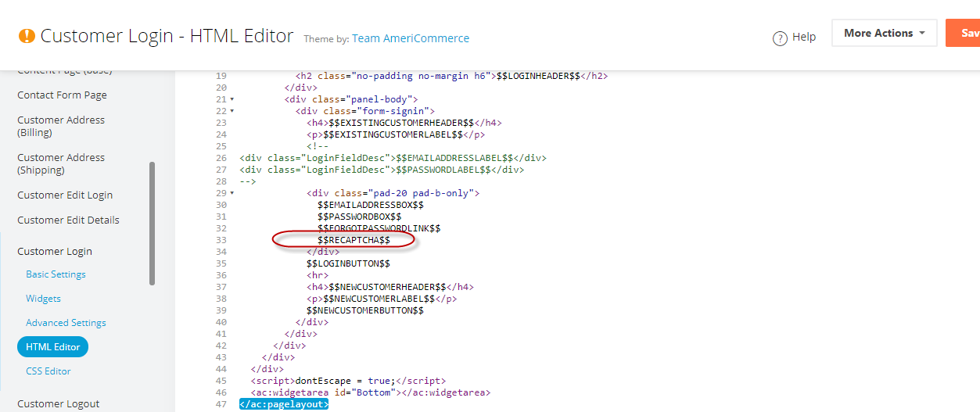
Task: Select Contact Form Page in sidebar
Action: coord(63,95)
